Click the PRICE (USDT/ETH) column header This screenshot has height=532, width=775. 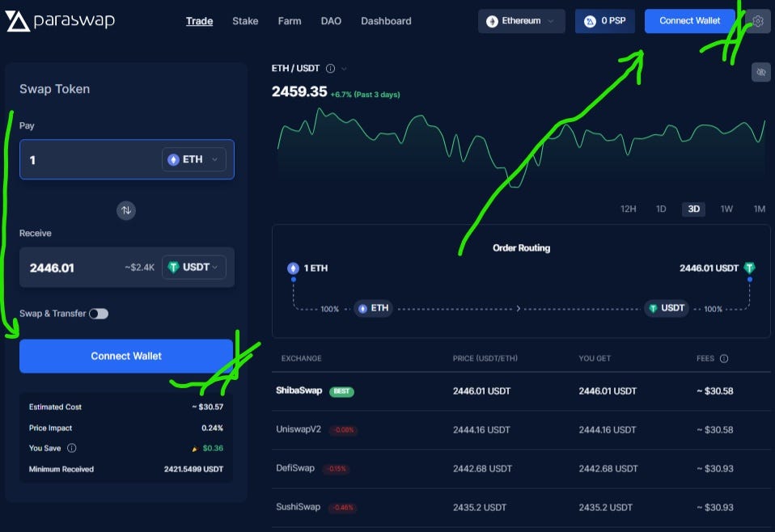(x=485, y=358)
